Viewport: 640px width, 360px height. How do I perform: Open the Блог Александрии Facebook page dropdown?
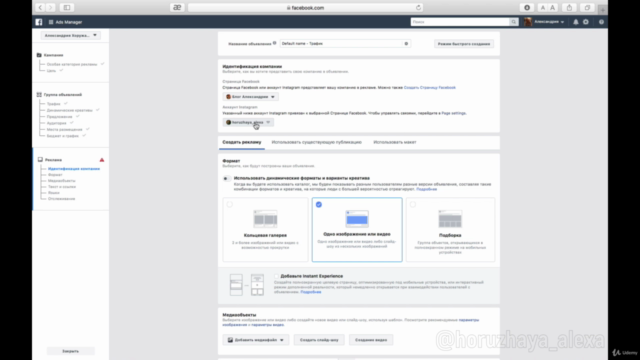[250, 97]
